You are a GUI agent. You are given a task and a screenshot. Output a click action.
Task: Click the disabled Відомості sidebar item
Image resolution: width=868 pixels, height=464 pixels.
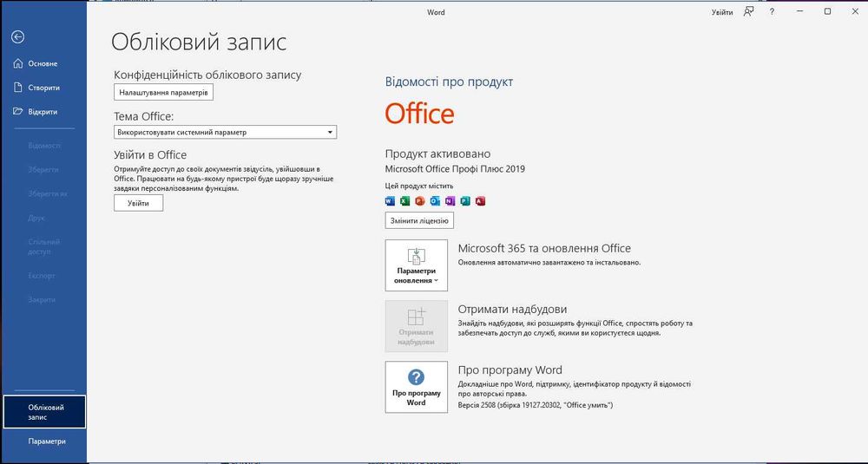[x=43, y=146]
